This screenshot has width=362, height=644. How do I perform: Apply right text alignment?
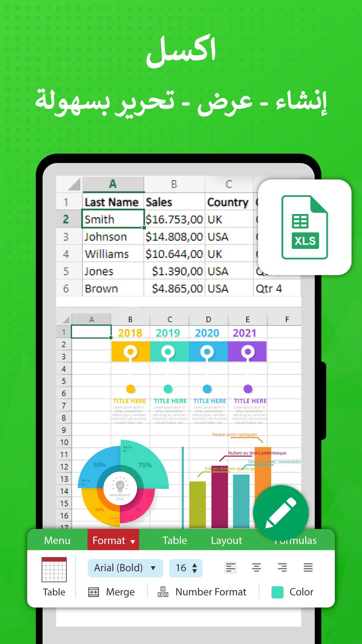[282, 568]
